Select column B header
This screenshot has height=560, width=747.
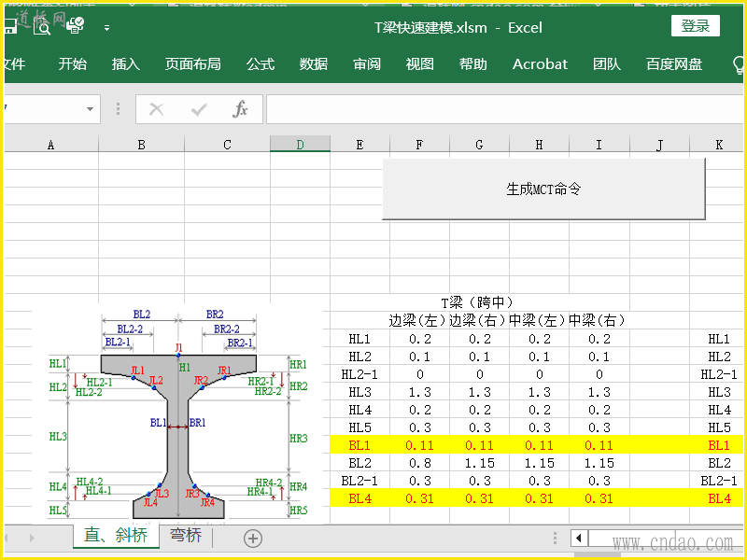click(x=142, y=145)
